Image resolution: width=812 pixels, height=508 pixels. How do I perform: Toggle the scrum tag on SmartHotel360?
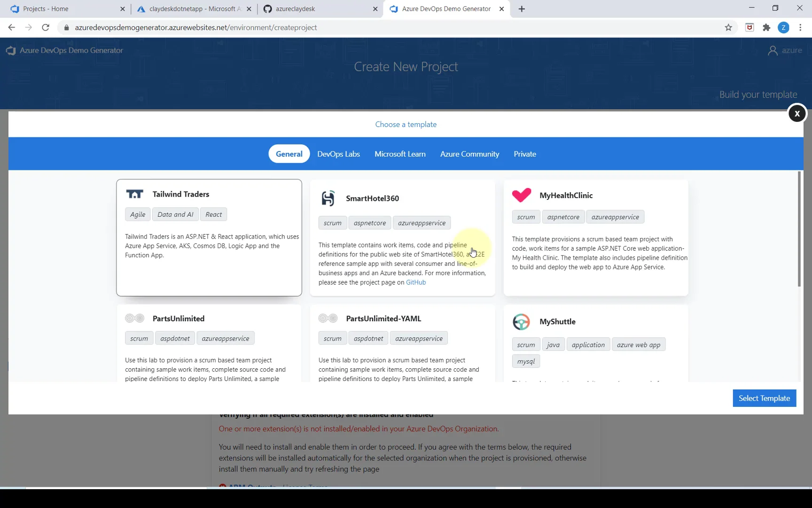click(332, 222)
